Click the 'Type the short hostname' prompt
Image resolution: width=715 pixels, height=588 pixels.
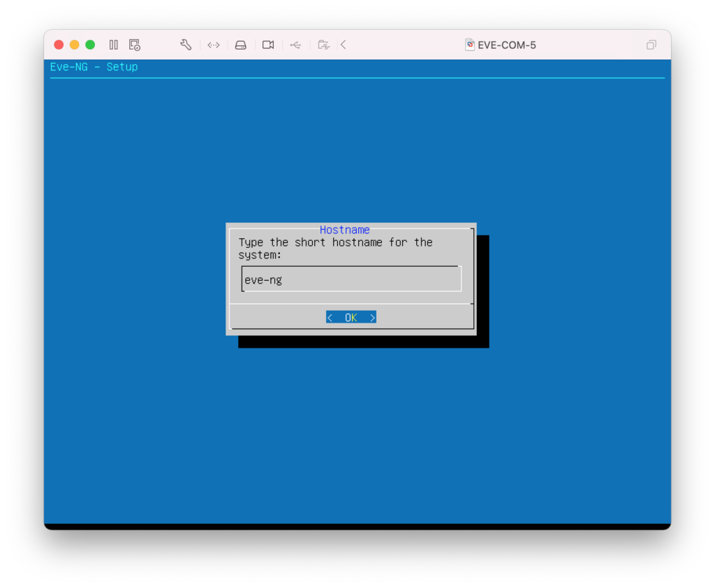tap(335, 249)
